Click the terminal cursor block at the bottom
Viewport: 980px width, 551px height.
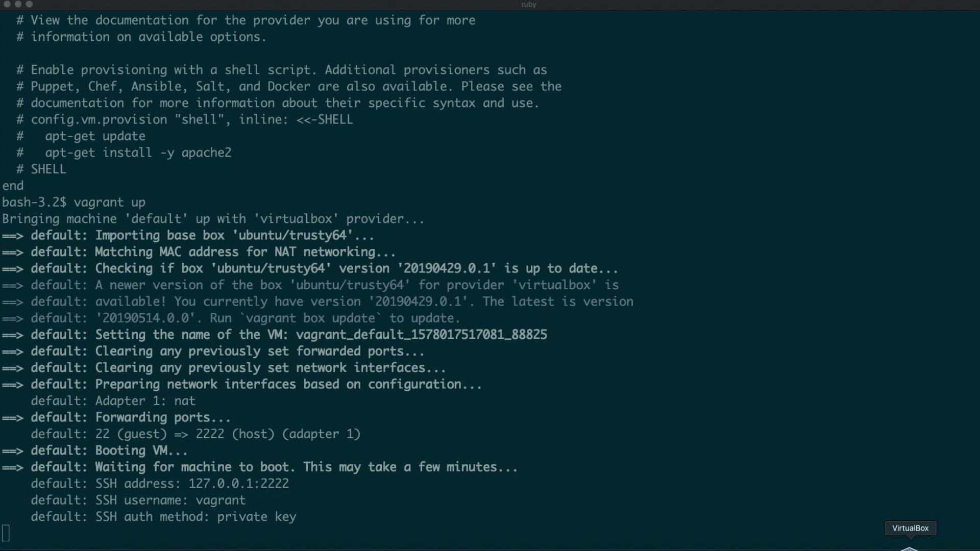6,533
